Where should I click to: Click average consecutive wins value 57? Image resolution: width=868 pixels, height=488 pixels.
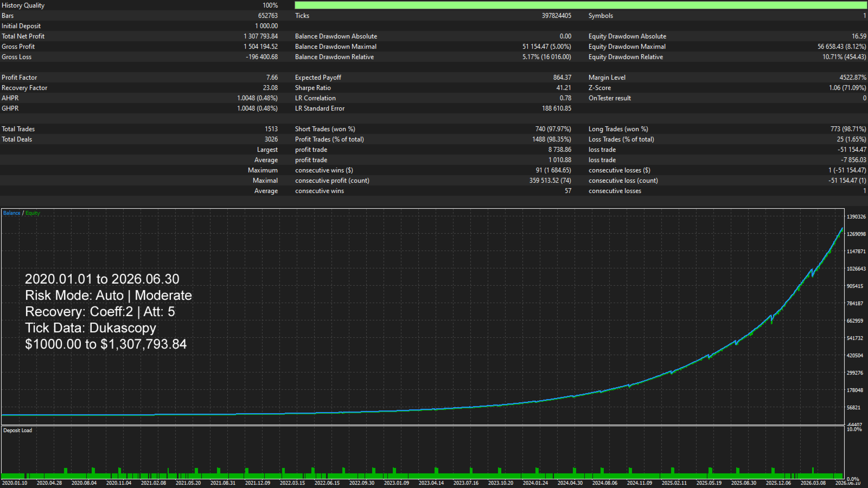click(x=568, y=191)
